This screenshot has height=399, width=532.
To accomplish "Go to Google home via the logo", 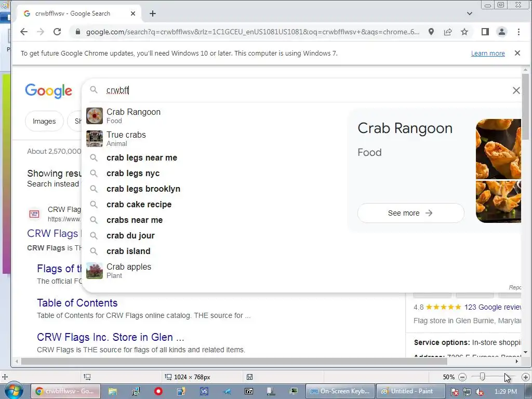I will coord(48,91).
